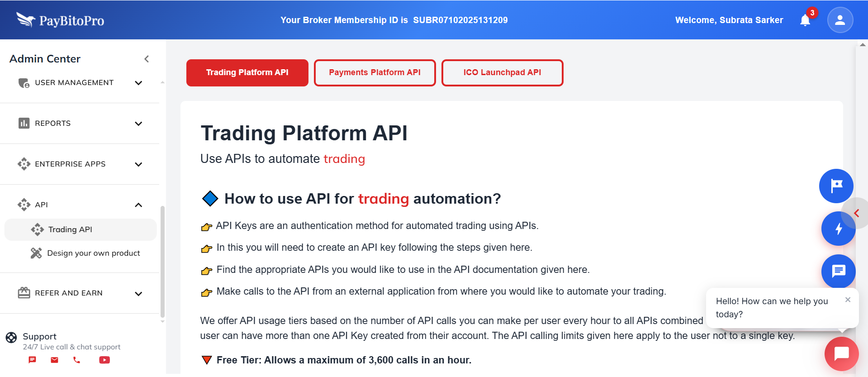Select the Trading Platform API tab
The width and height of the screenshot is (868, 377).
[x=247, y=72]
